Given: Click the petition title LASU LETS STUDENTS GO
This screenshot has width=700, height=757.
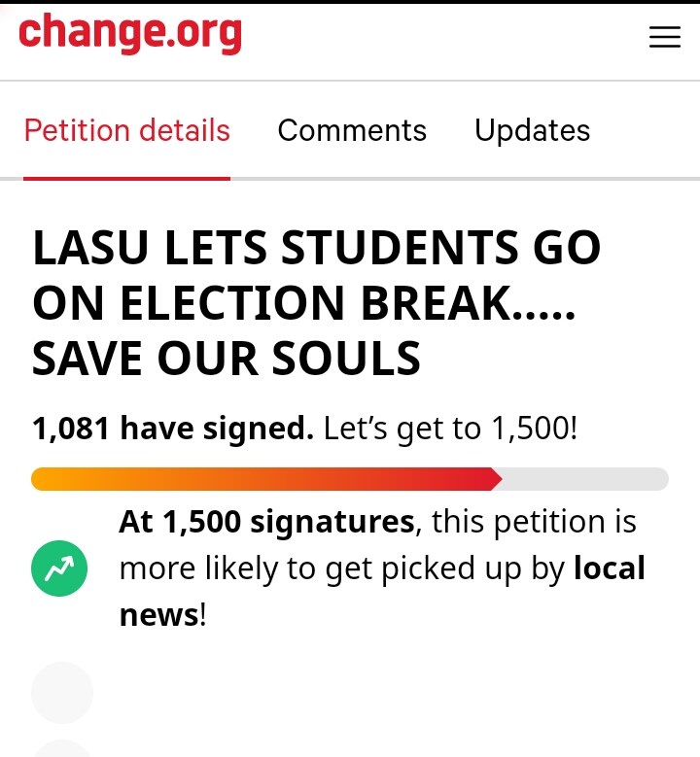Looking at the screenshot, I should point(316,248).
